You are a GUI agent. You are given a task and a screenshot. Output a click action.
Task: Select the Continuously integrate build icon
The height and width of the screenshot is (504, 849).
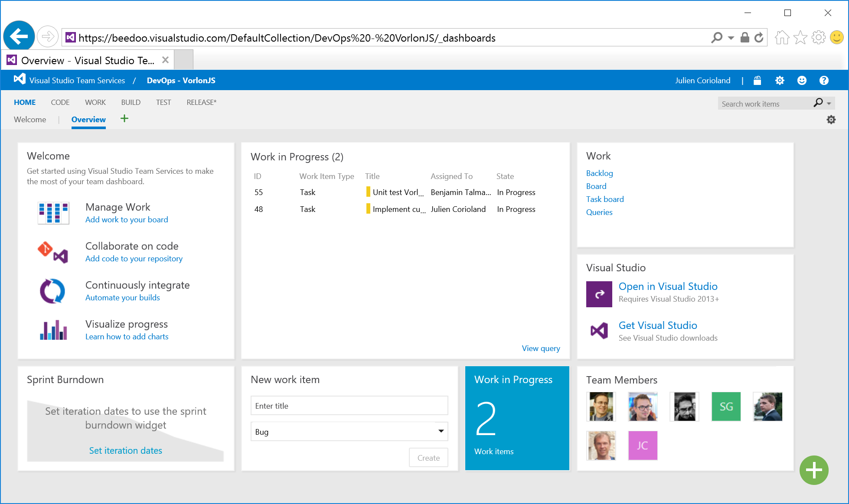[x=52, y=291]
